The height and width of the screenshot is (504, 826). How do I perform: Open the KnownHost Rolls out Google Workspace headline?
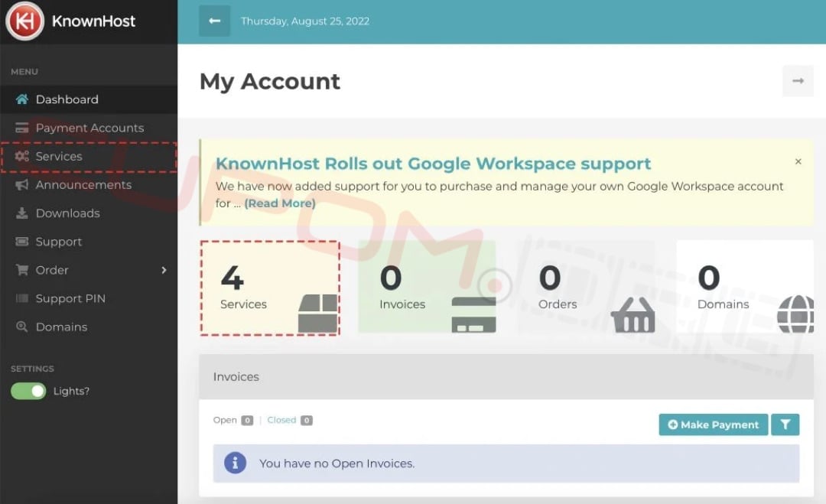click(x=433, y=163)
